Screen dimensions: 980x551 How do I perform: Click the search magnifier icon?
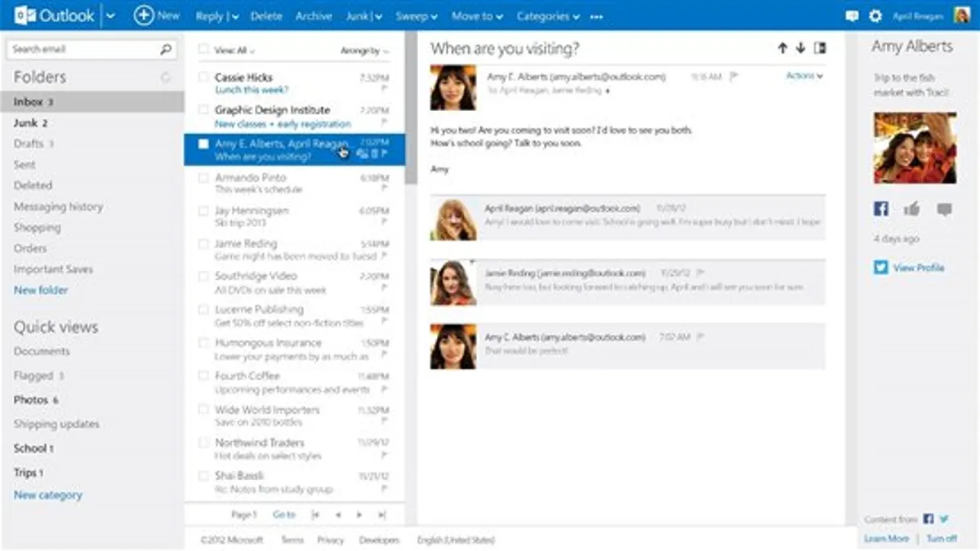165,49
